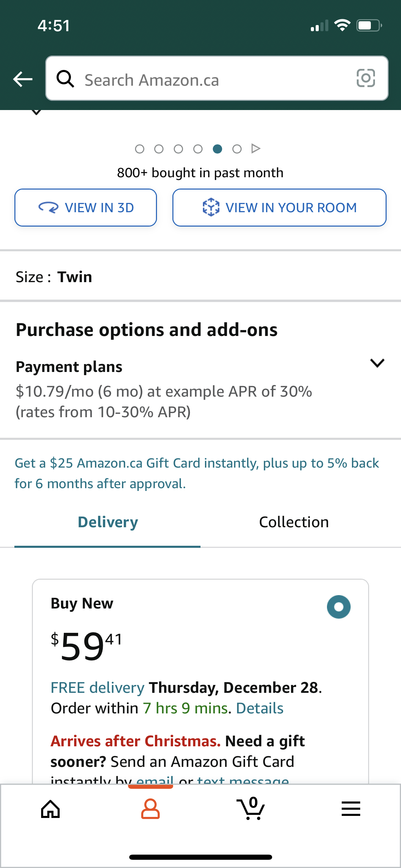Tap the VIEW IN 3D button

[86, 207]
